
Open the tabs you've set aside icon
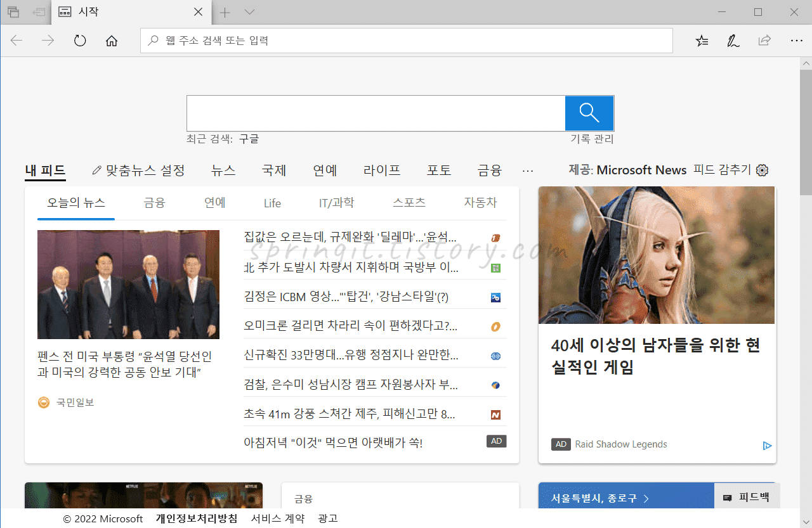point(13,12)
